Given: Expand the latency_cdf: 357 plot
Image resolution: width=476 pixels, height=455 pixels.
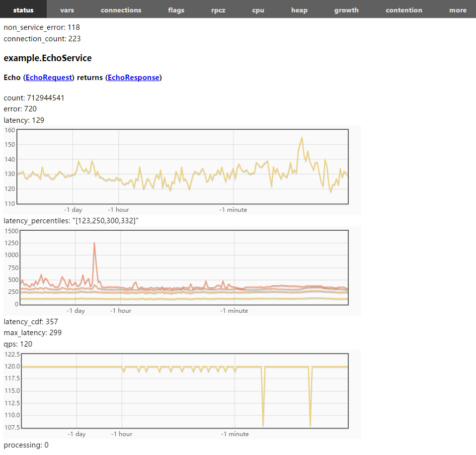Looking at the screenshot, I should [31, 322].
